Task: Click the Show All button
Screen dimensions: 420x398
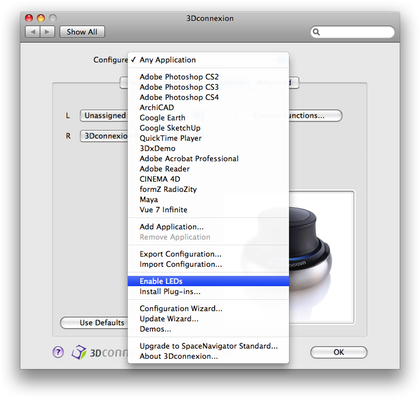Action: pyautogui.click(x=82, y=32)
